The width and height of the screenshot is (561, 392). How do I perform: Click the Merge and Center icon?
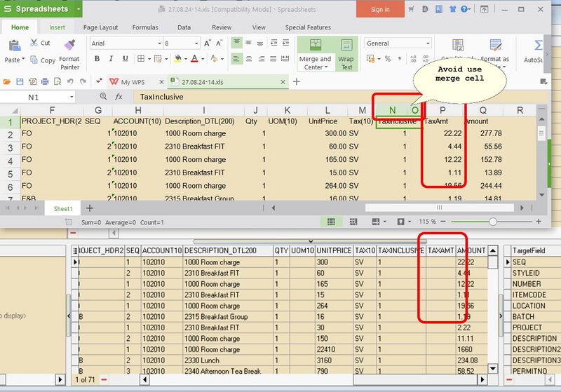(x=315, y=46)
